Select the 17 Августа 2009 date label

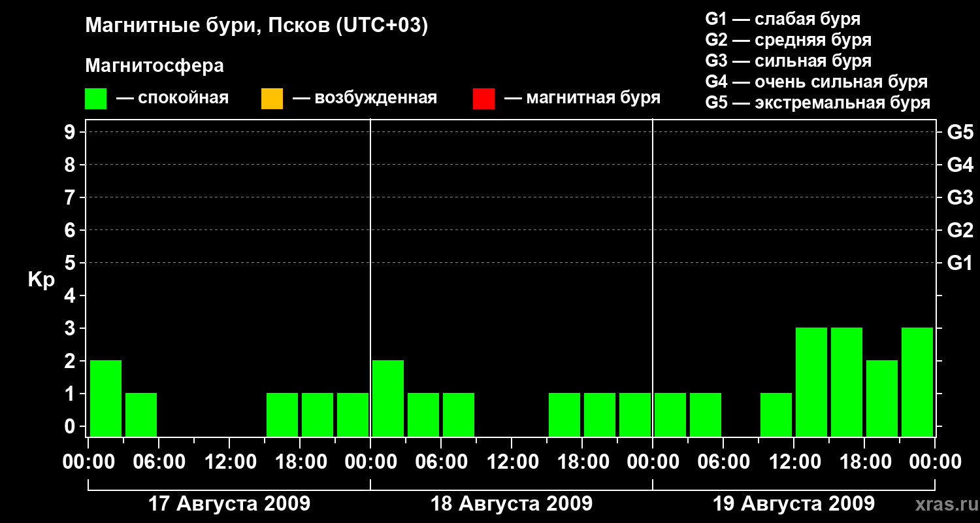[x=229, y=503]
